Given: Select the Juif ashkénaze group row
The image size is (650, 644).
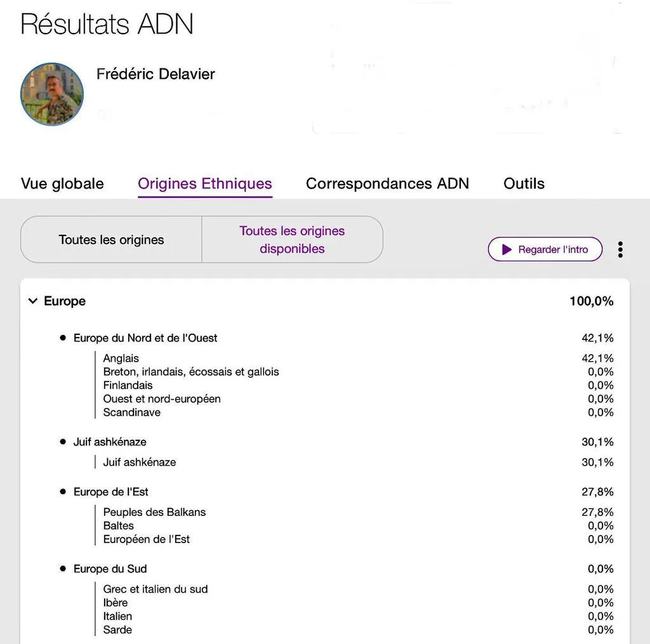Looking at the screenshot, I should point(336,442).
